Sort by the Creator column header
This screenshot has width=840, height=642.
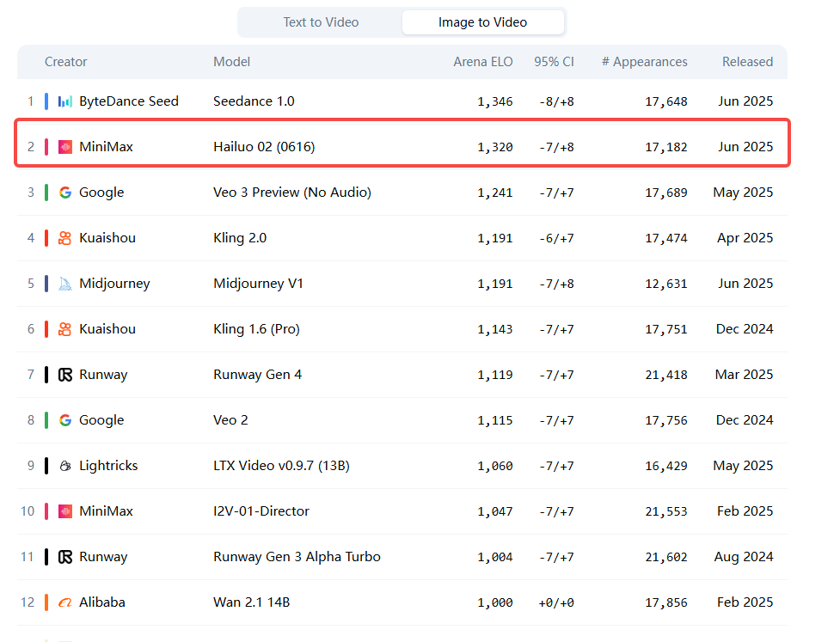pyautogui.click(x=65, y=62)
